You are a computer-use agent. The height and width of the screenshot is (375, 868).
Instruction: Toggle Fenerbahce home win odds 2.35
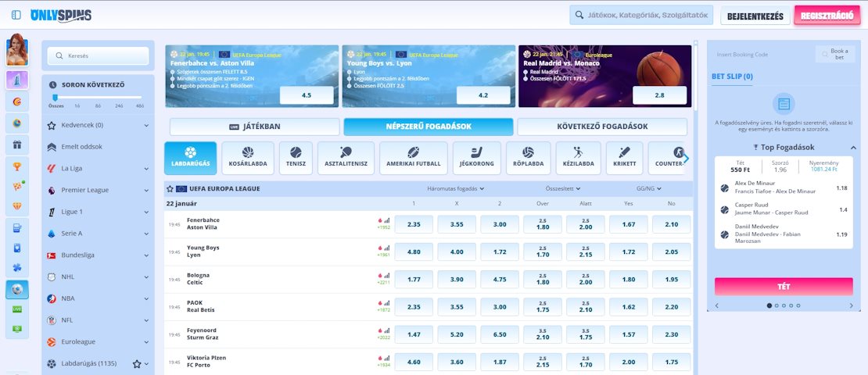pyautogui.click(x=414, y=224)
